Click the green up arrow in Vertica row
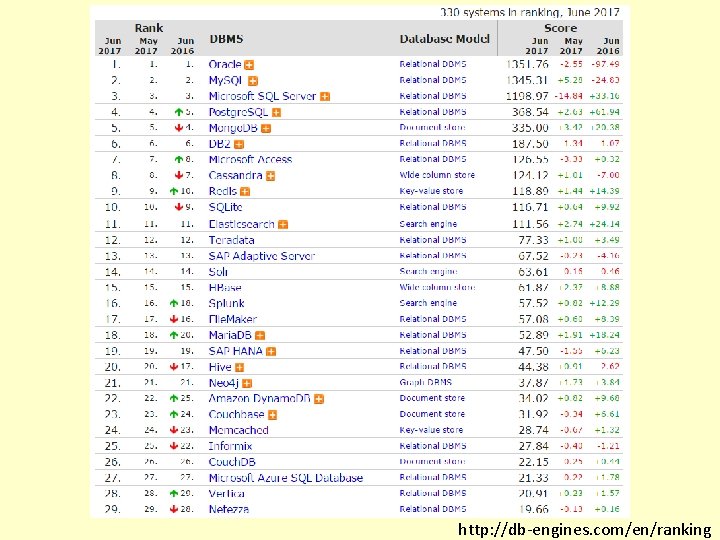This screenshot has height=540, width=720. [174, 494]
